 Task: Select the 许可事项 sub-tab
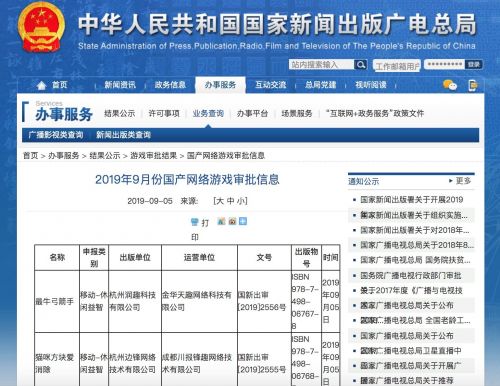pyautogui.click(x=164, y=114)
